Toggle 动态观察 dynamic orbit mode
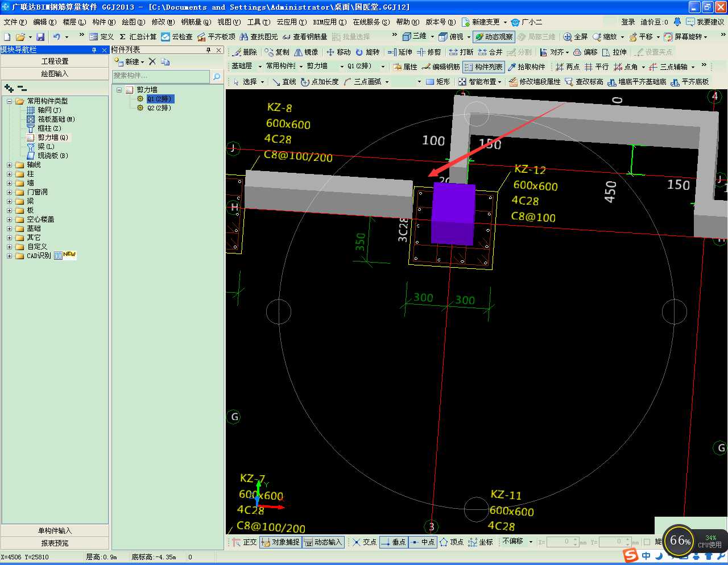This screenshot has height=565, width=728. [x=494, y=37]
